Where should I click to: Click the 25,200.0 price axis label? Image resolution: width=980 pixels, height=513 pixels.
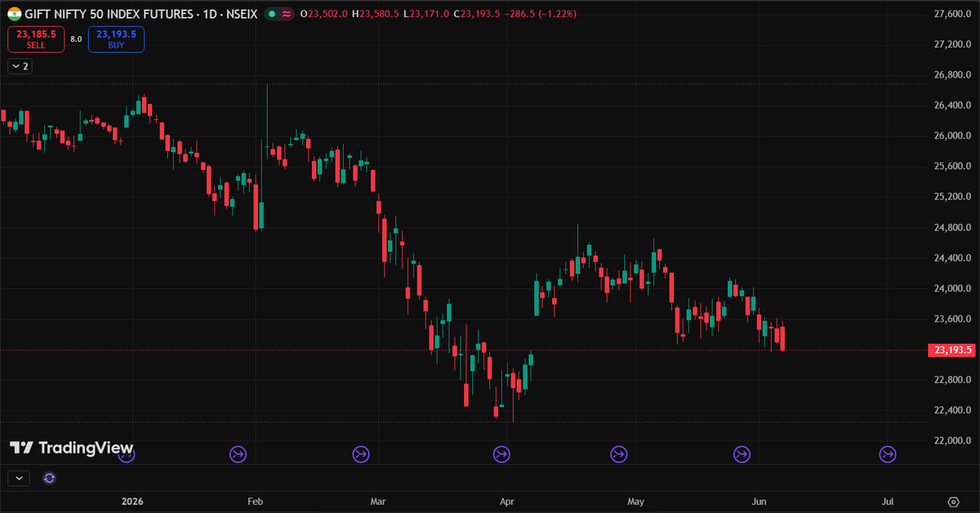952,197
